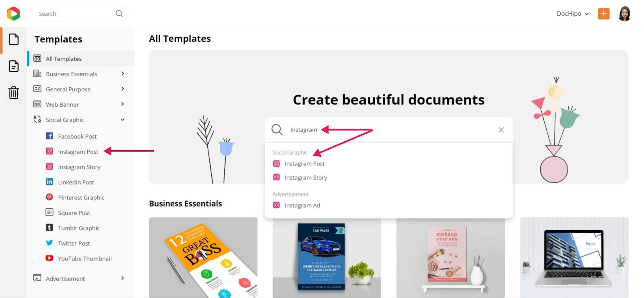The height and width of the screenshot is (298, 644).
Task: Open YouTube Thumbnail templates
Action: [x=85, y=259]
